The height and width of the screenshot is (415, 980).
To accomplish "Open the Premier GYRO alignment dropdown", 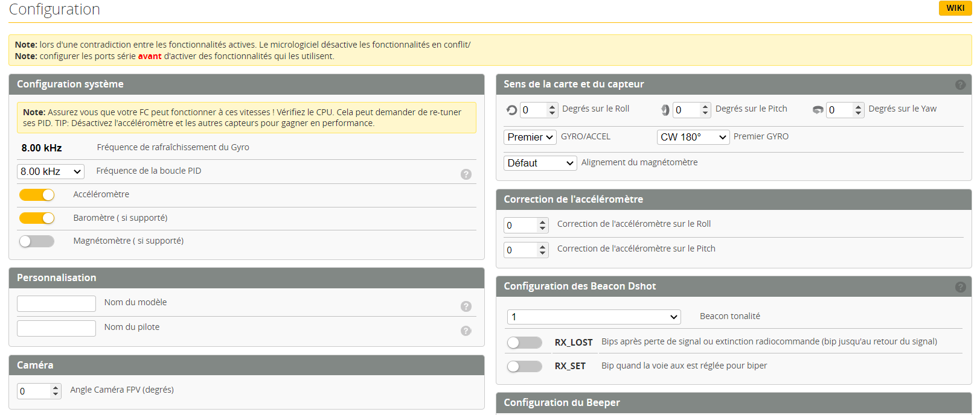I will click(x=693, y=138).
